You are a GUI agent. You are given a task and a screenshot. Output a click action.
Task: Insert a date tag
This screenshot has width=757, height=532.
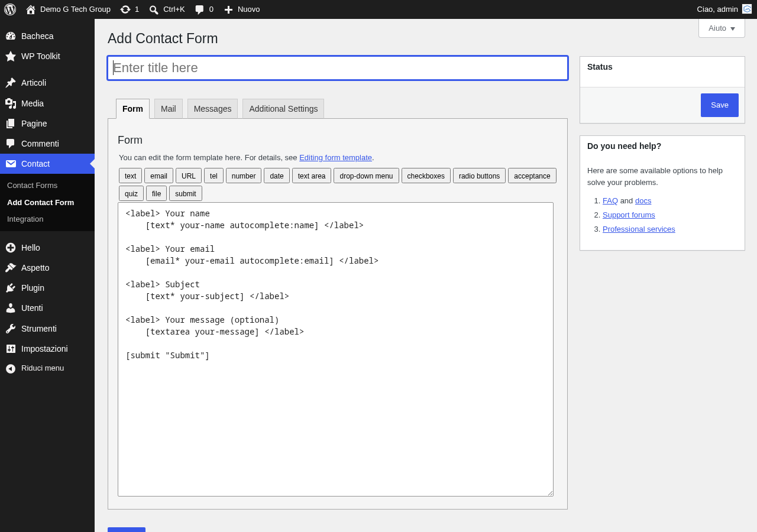[x=277, y=176]
